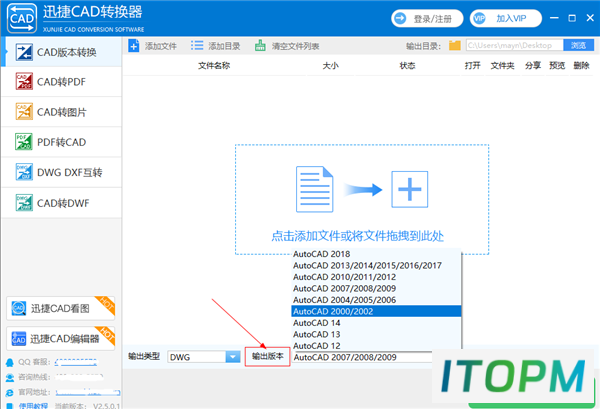Click the 清空文件列表 label
Screen dimensions: 600x409
[x=295, y=46]
